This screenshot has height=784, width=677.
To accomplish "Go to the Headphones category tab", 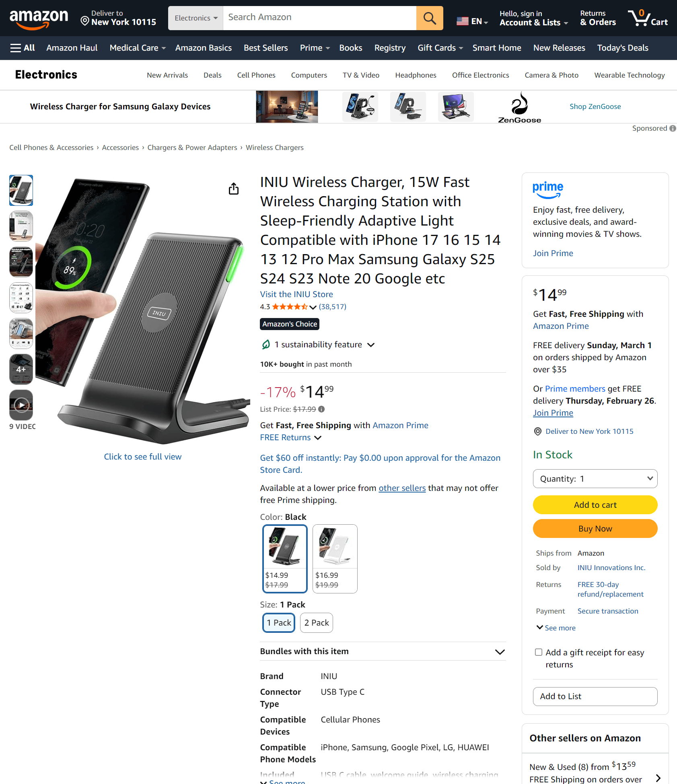I will [416, 75].
